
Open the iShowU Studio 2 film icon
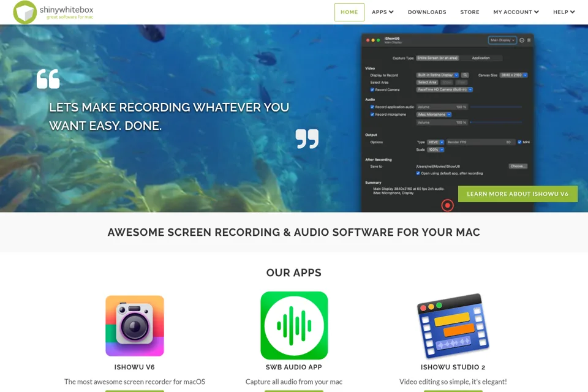(453, 325)
